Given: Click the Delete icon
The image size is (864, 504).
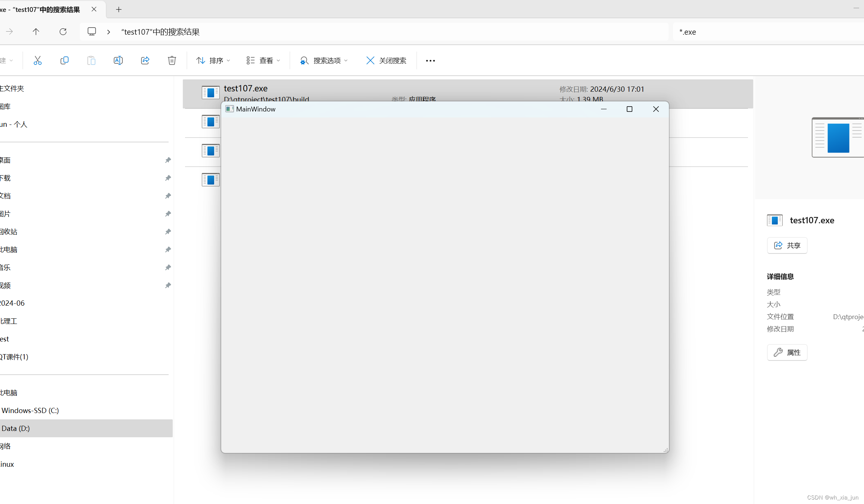Looking at the screenshot, I should 172,60.
